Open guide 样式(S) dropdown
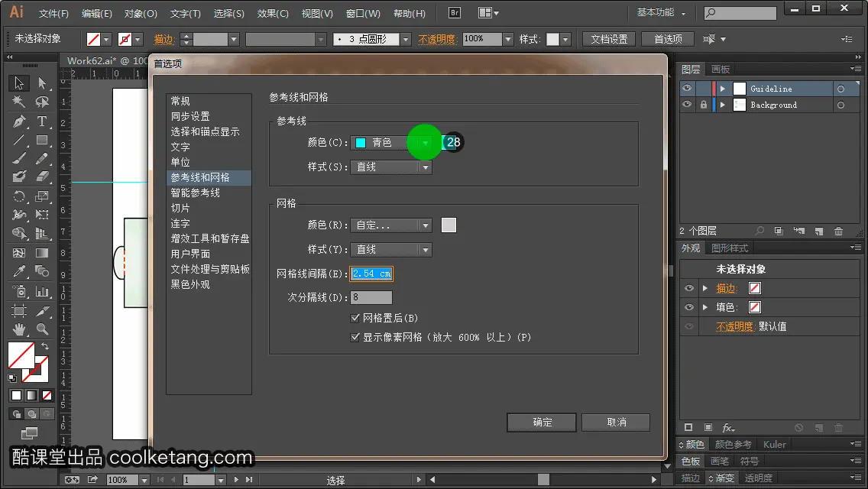This screenshot has height=489, width=868. pos(390,167)
